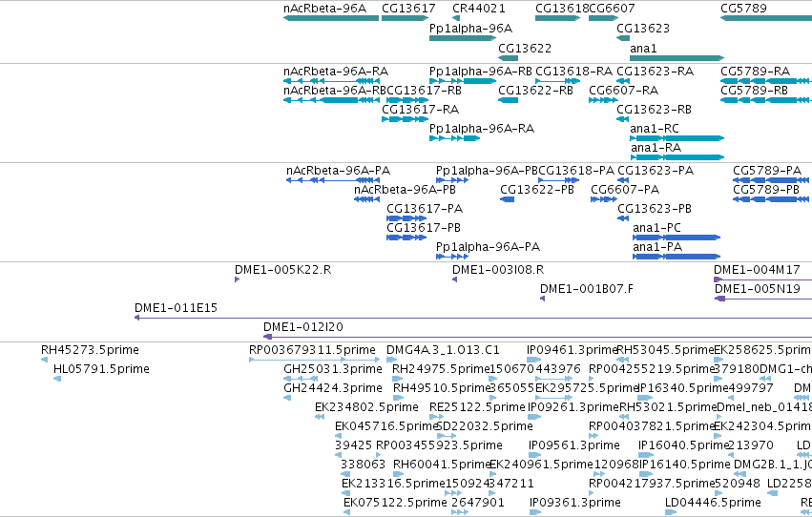
Task: Click the CG13623-RB transcript label
Action: point(654,109)
